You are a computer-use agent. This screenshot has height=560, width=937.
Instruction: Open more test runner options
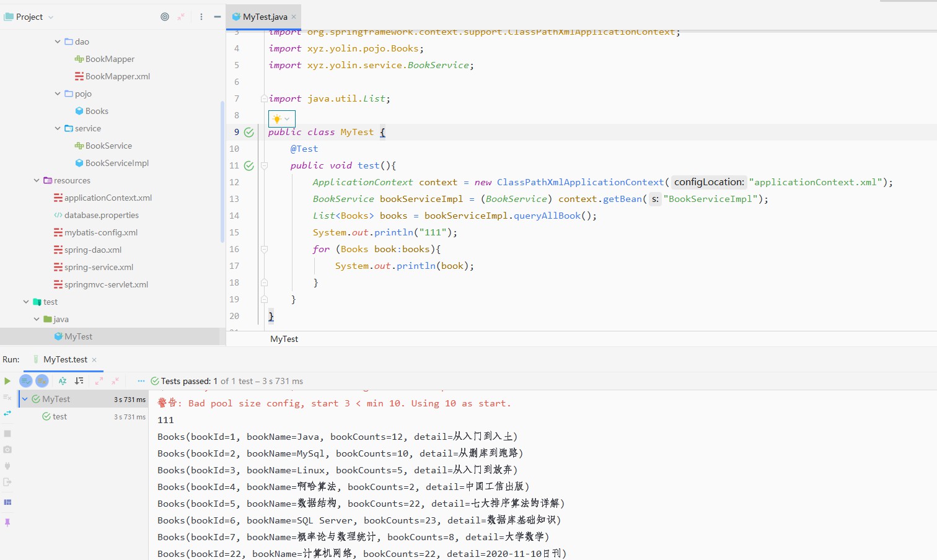141,381
